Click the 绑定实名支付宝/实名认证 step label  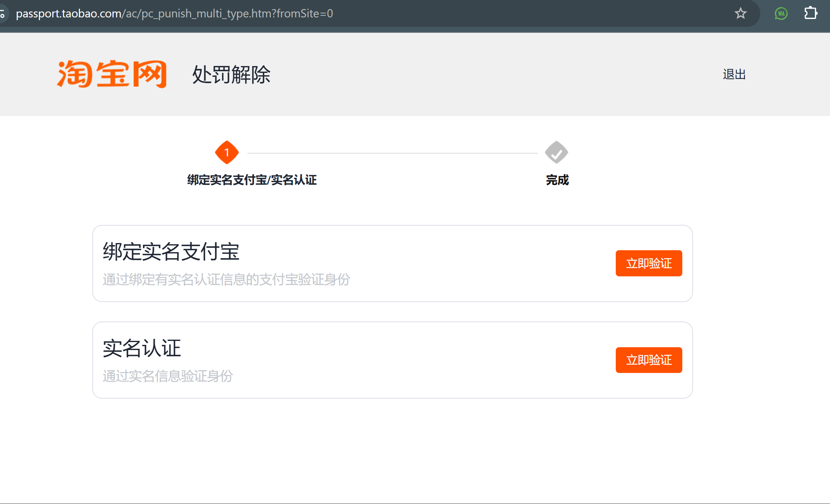[252, 180]
